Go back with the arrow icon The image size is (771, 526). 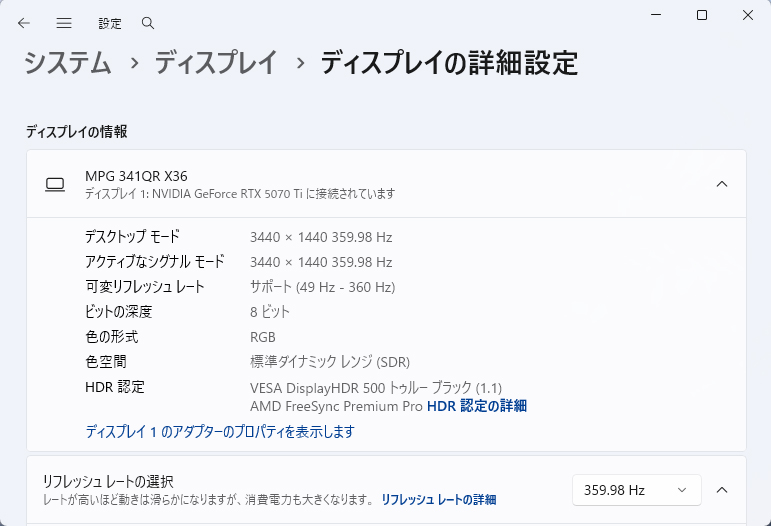coord(24,23)
